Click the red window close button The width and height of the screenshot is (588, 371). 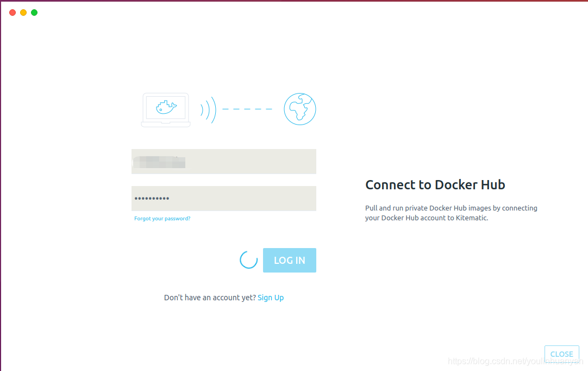12,13
